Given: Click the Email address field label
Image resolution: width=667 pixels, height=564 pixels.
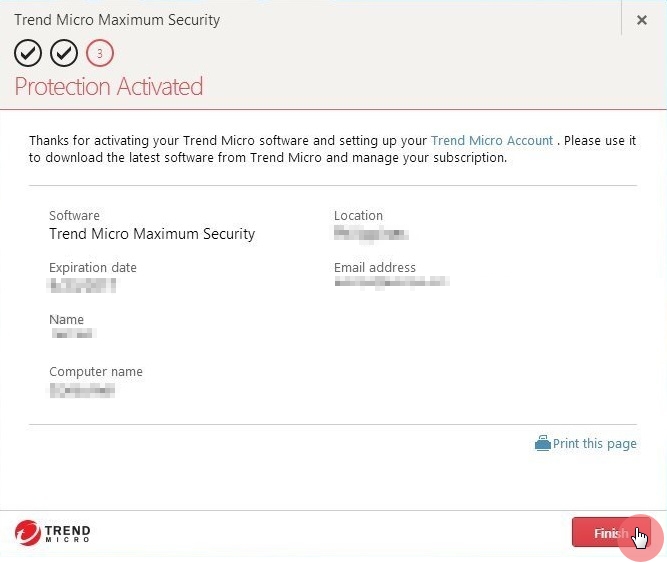Looking at the screenshot, I should (x=375, y=268).
